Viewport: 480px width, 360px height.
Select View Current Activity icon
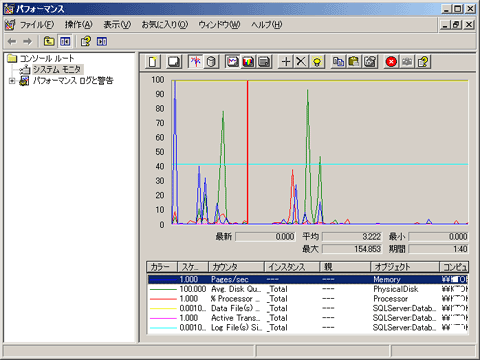tap(195, 62)
